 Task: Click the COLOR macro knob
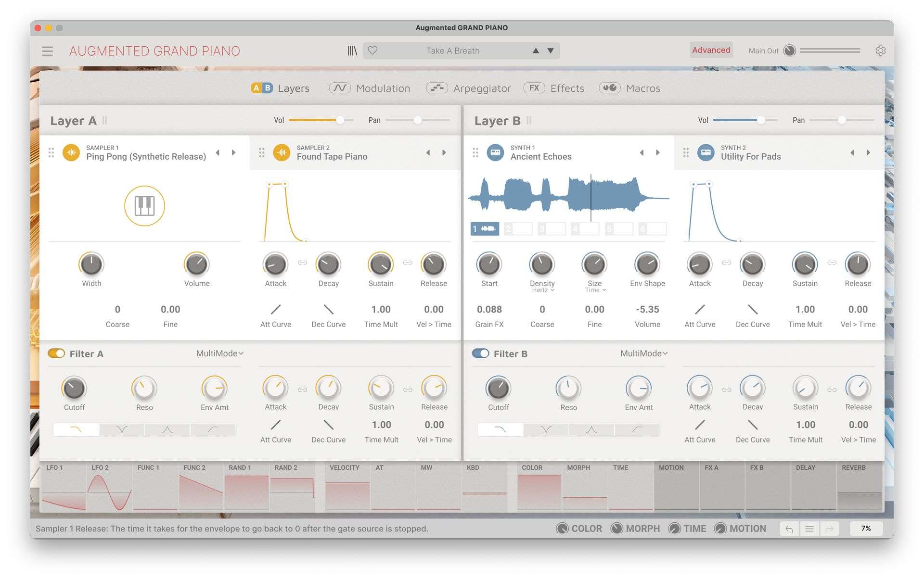pos(562,529)
